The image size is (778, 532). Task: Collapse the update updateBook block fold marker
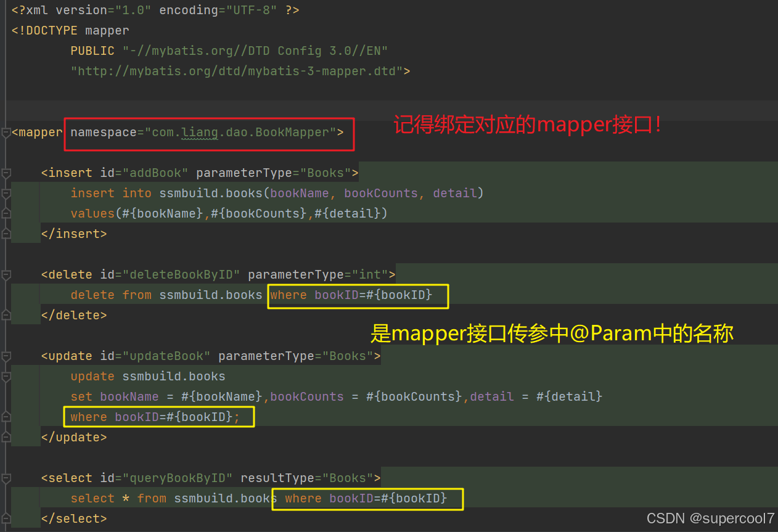coord(6,356)
